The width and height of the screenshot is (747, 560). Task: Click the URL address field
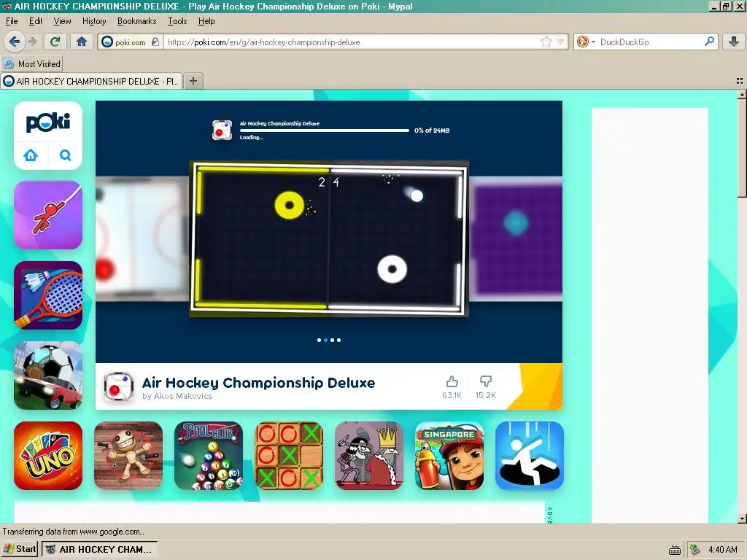(x=352, y=42)
